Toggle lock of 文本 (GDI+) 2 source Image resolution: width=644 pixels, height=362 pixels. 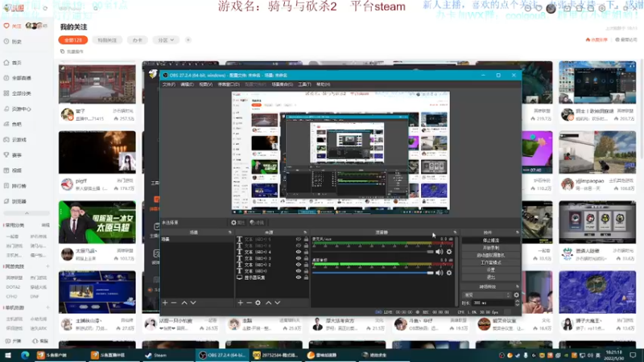point(306,265)
